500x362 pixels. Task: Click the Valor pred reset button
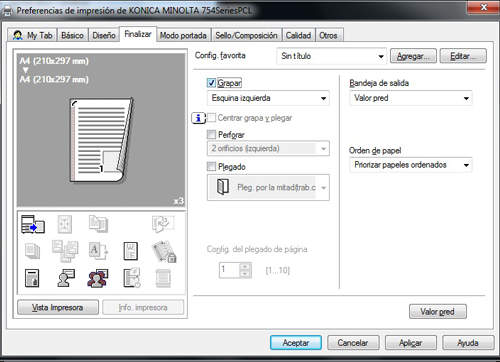tap(438, 312)
